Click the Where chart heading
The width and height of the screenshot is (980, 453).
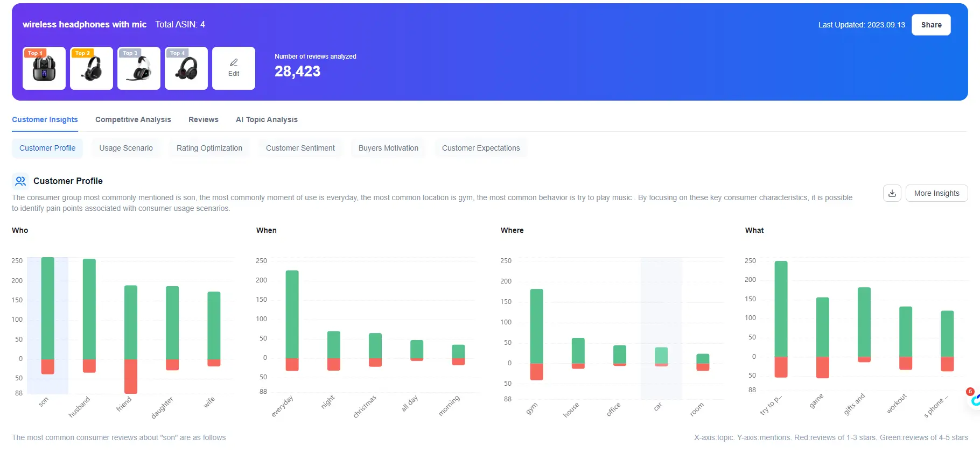click(x=512, y=230)
